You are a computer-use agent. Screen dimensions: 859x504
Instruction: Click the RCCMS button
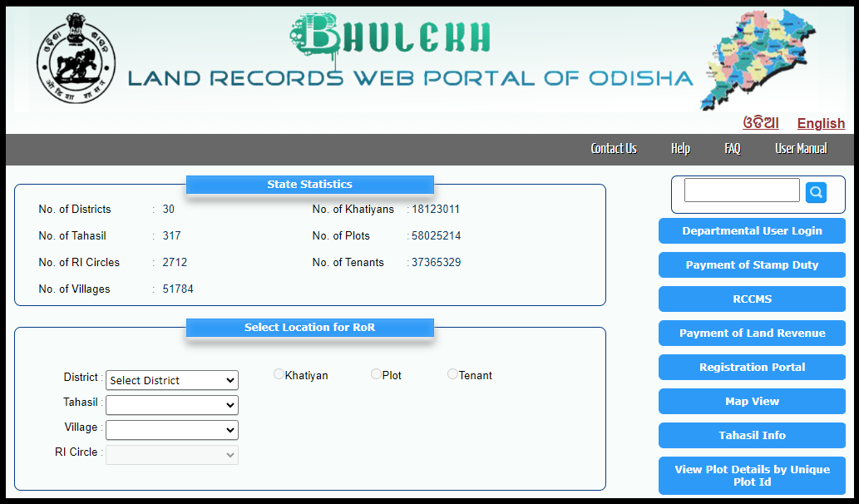tap(753, 299)
